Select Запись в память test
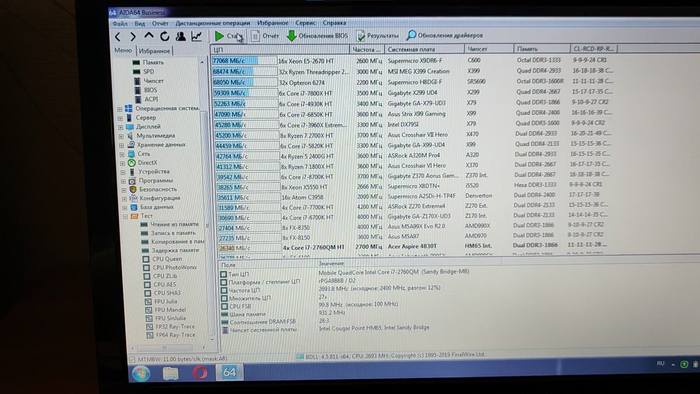700x394 pixels. click(173, 233)
